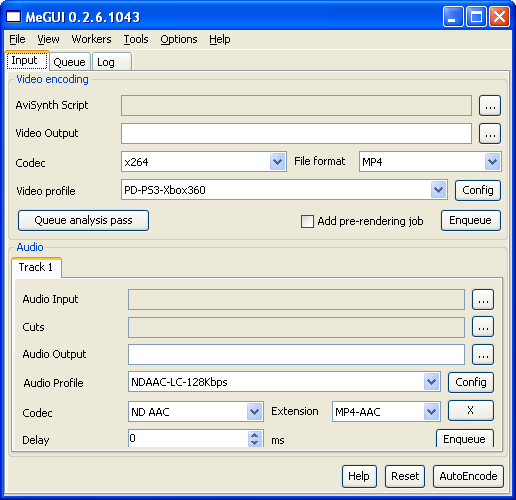The height and width of the screenshot is (500, 516).
Task: Open the Cuts file browser
Action: point(483,327)
